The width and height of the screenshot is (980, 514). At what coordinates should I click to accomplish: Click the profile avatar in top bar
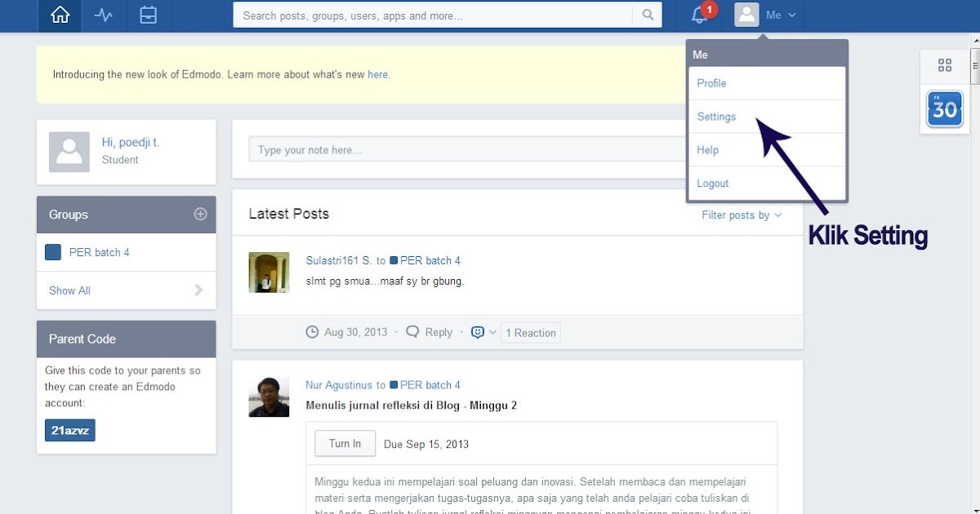click(746, 15)
